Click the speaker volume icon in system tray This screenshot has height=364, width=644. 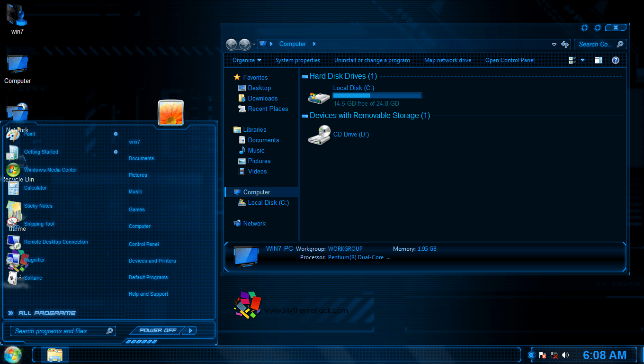[565, 355]
